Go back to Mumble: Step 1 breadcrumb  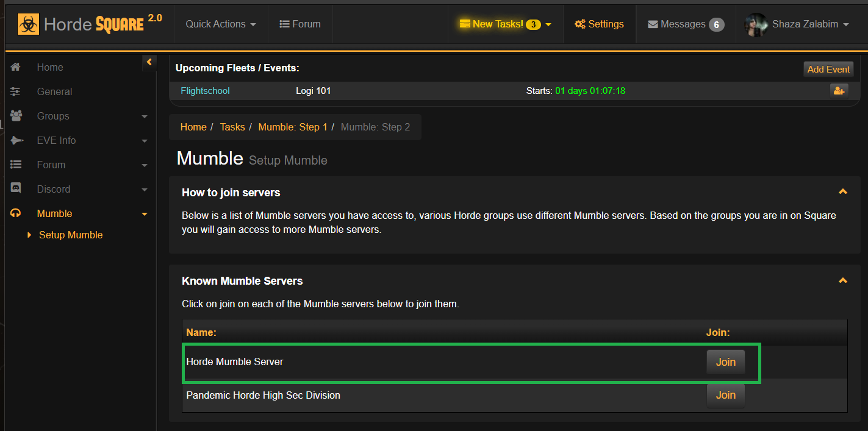(x=293, y=127)
